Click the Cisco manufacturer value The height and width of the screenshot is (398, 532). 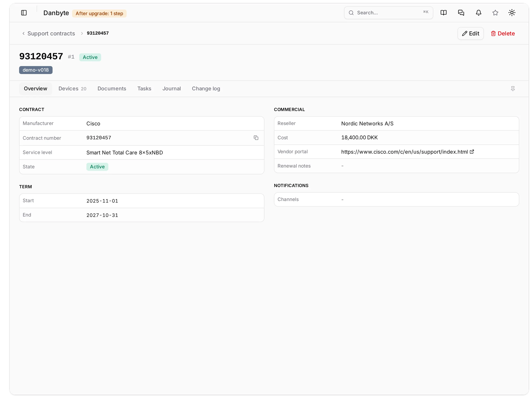93,124
